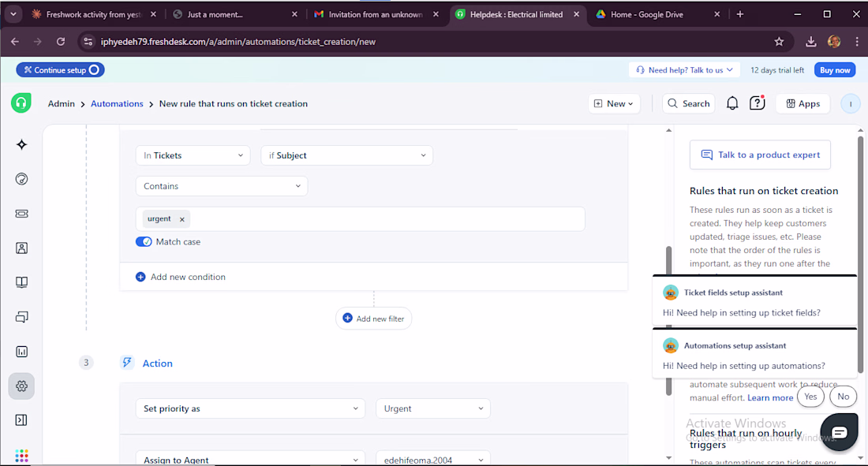Click the subject keyword input field
The width and height of the screenshot is (868, 466).
(x=360, y=219)
